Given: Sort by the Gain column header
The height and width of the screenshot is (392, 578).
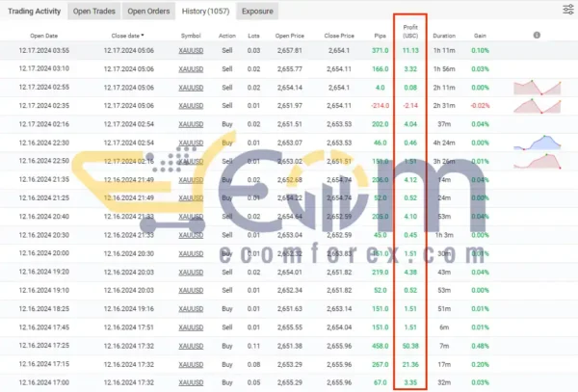Looking at the screenshot, I should pos(480,36).
